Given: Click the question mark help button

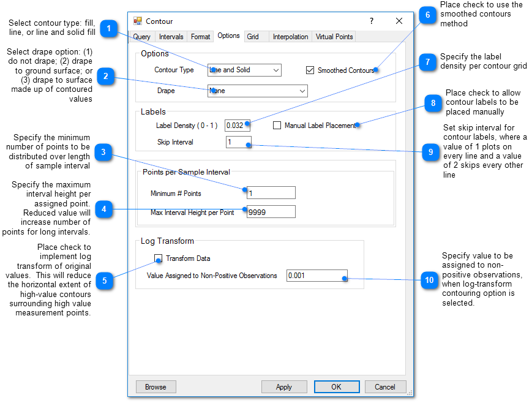Looking at the screenshot, I should pos(371,21).
